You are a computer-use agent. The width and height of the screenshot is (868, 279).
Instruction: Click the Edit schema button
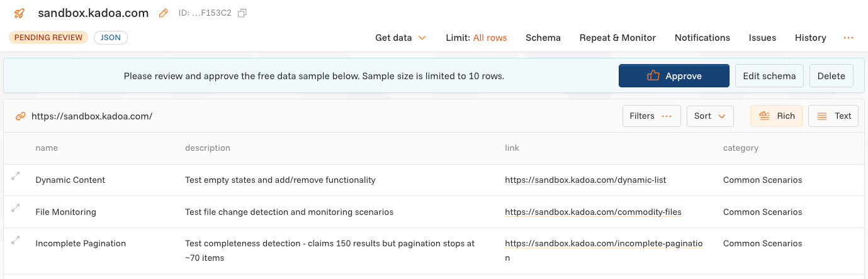(x=769, y=75)
